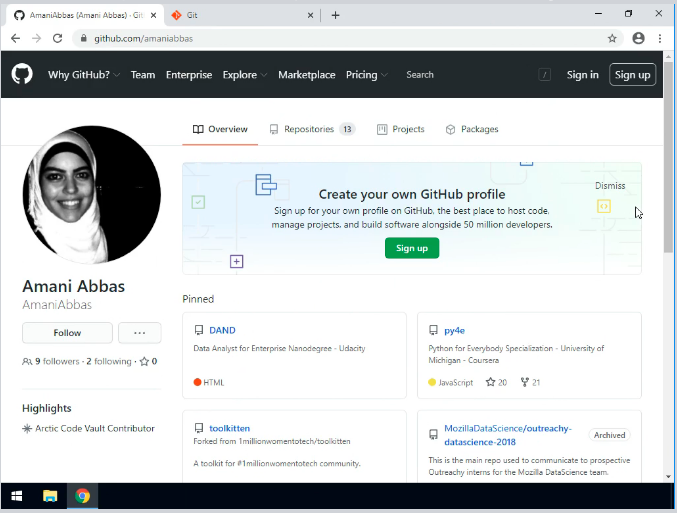Switch to the Projects tab
Viewport: 677px width, 513px height.
click(x=401, y=129)
